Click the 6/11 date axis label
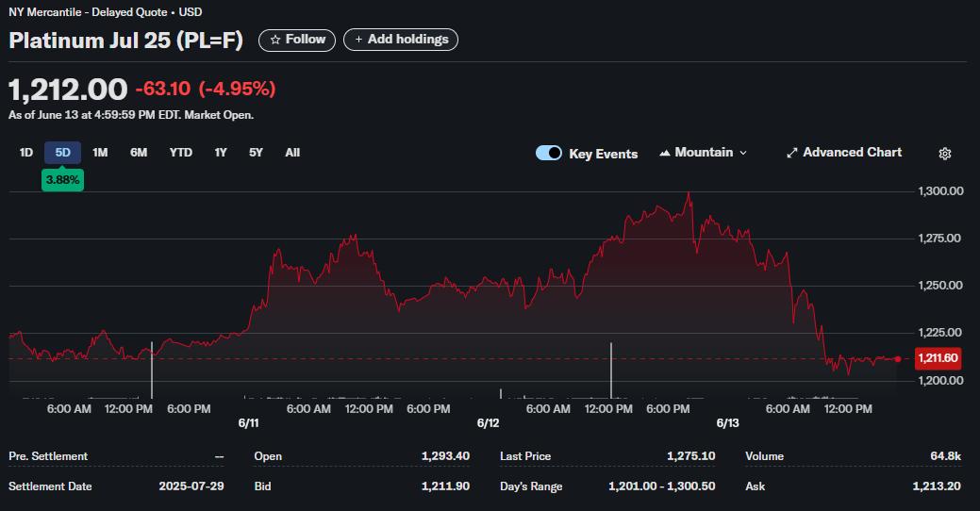 click(248, 423)
